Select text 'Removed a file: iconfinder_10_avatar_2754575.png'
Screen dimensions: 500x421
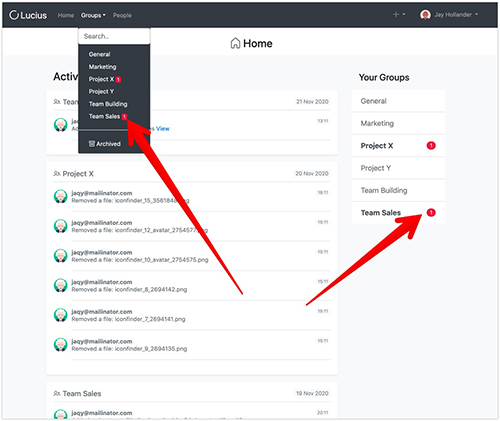click(140, 260)
